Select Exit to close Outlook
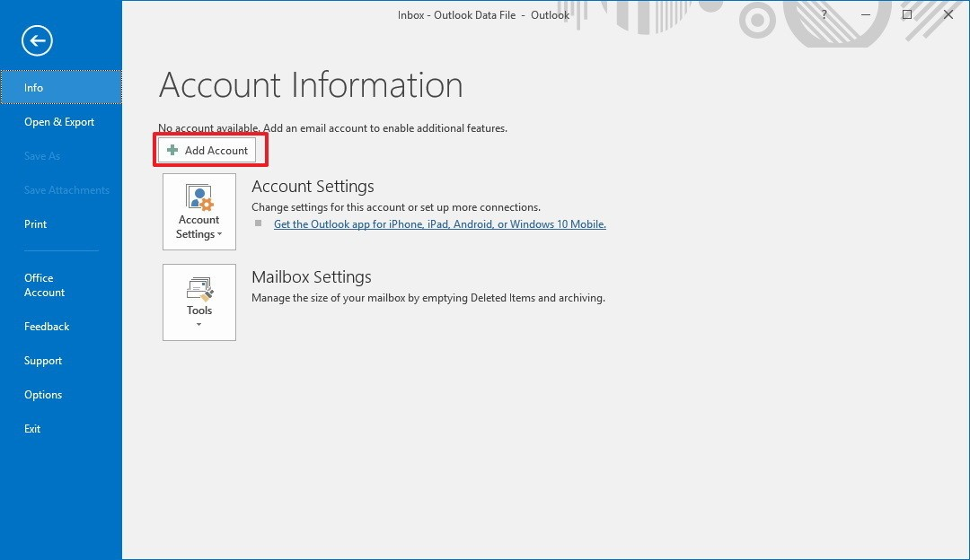Screen dimensions: 970x560 coord(32,428)
